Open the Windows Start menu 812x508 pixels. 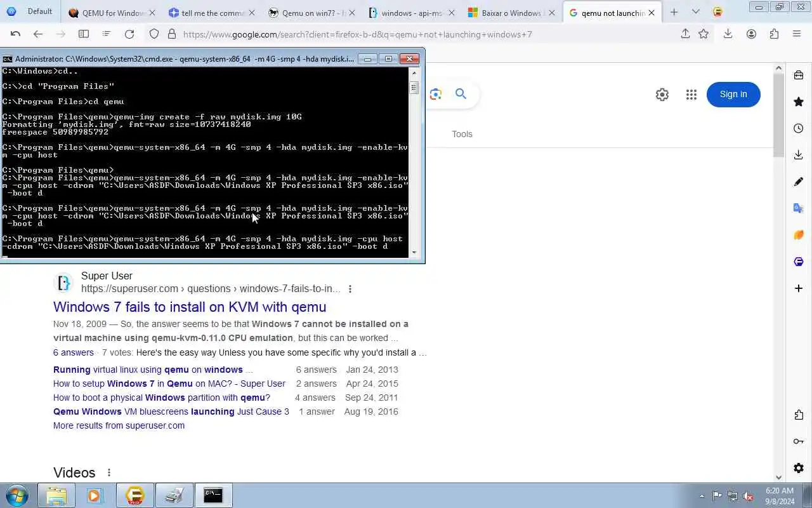16,495
